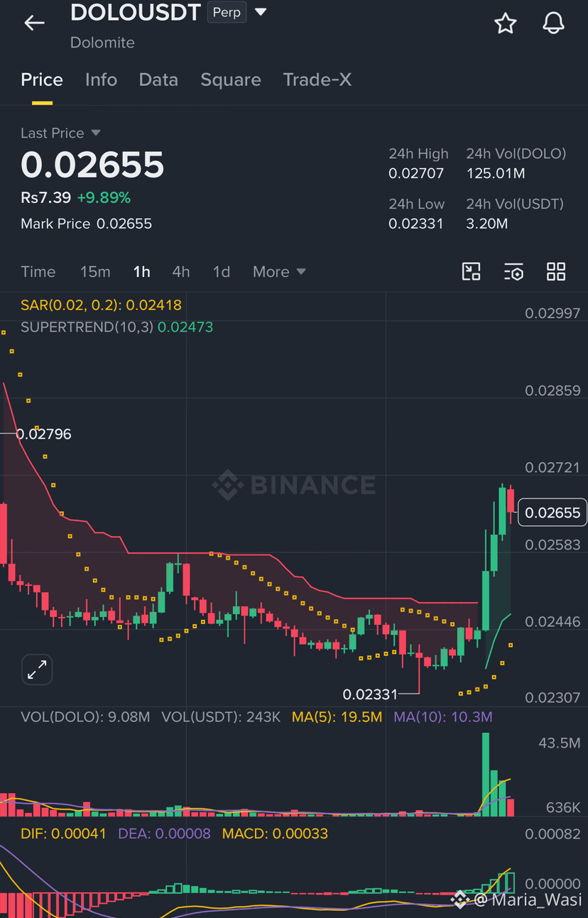Open price alerts with the bell icon

pyautogui.click(x=553, y=23)
